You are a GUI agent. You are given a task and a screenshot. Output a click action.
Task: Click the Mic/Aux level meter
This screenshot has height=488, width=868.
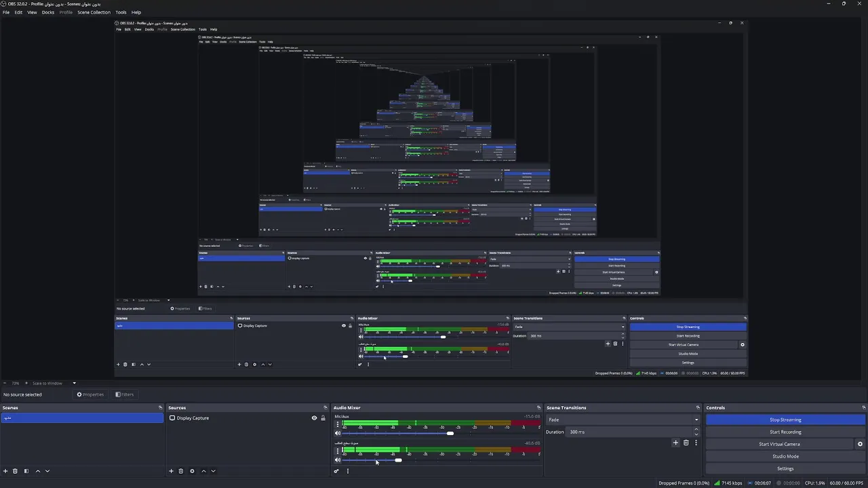tap(441, 424)
